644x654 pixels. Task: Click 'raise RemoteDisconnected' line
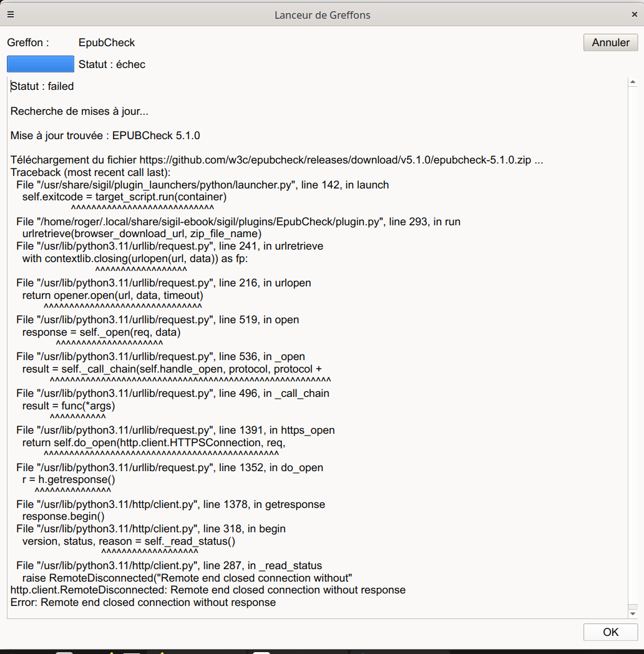coord(187,578)
